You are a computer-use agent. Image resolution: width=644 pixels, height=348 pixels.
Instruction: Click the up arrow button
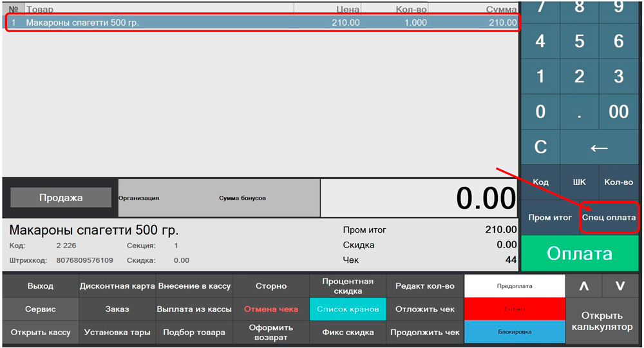tap(584, 286)
